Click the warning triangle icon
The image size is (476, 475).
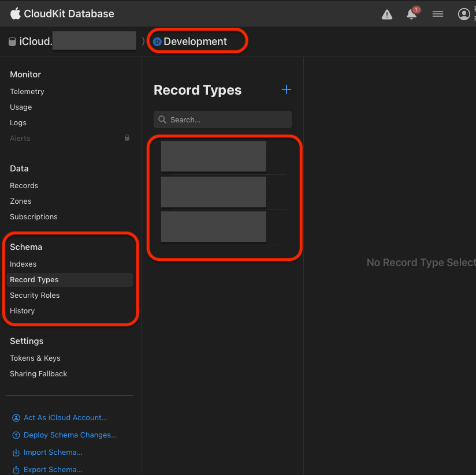[386, 14]
